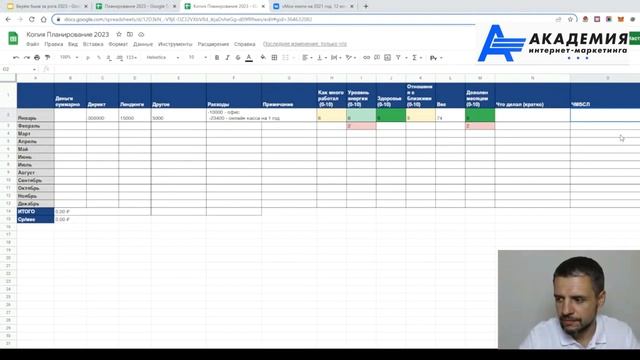Image resolution: width=640 pixels, height=360 pixels.
Task: Click the insert link icon
Action: coord(367,58)
